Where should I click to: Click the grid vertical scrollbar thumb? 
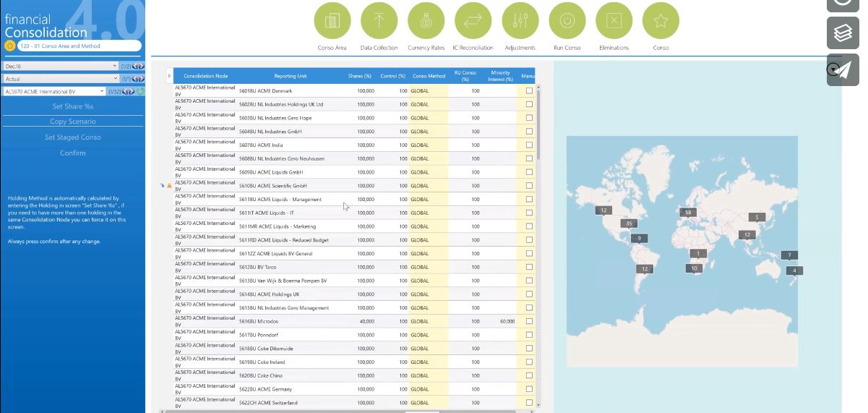pyautogui.click(x=538, y=123)
